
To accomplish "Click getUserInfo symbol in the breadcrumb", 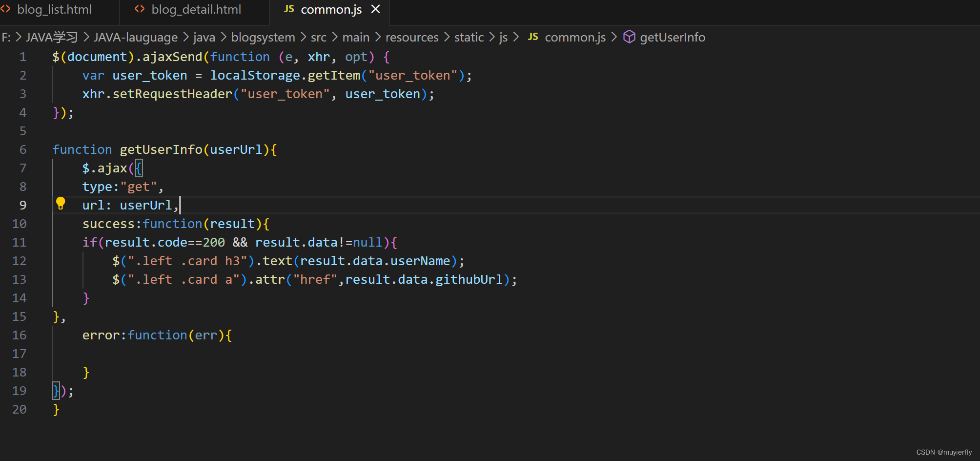I will pos(673,38).
